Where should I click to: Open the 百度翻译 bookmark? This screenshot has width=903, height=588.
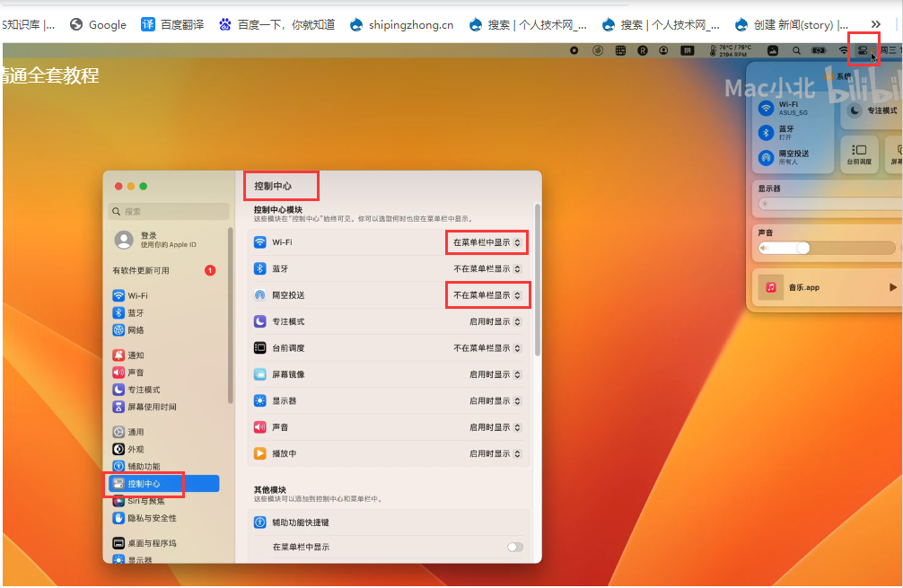tap(172, 25)
